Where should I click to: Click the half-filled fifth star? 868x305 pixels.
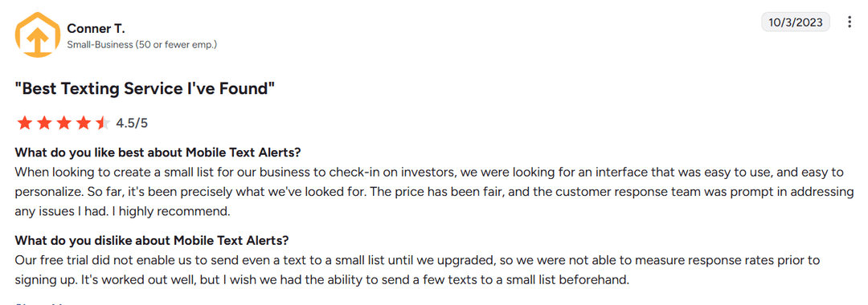tap(104, 123)
